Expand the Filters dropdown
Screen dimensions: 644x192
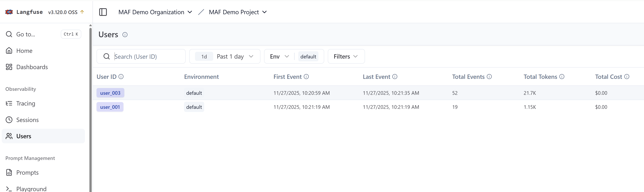[346, 56]
